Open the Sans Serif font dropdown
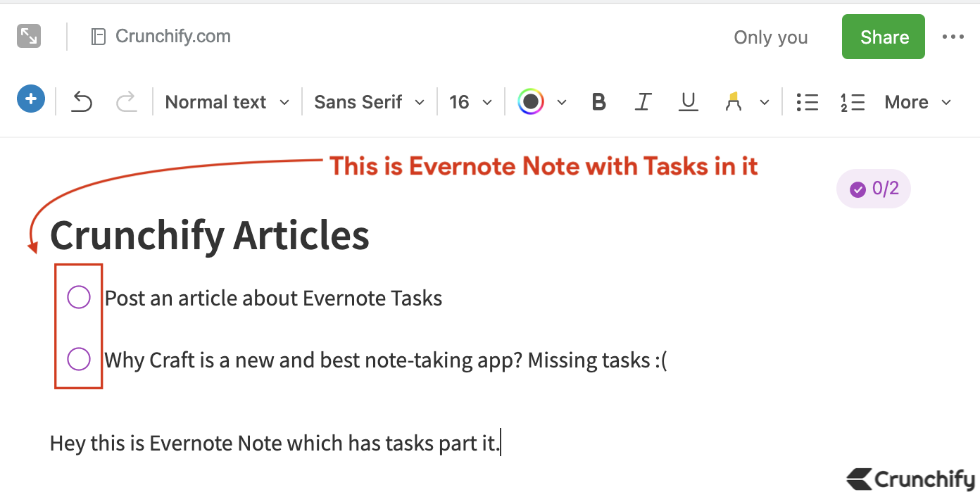Screen dimensions: 980x497 click(x=370, y=102)
